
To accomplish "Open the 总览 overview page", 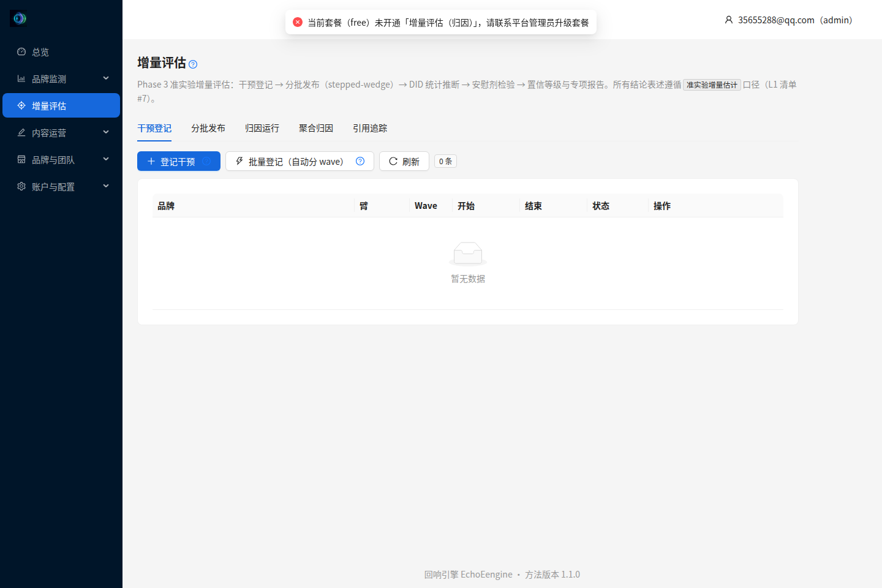I will 61,52.
